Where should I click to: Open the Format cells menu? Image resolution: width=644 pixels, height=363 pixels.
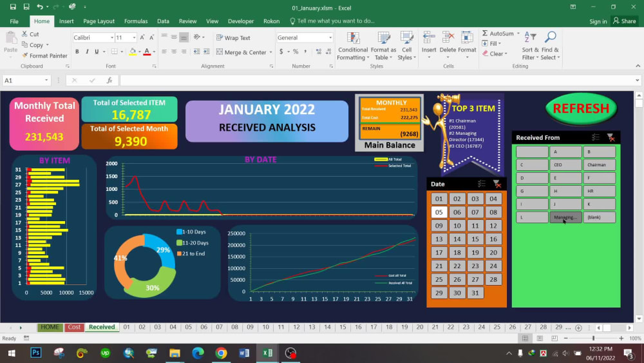point(467,44)
